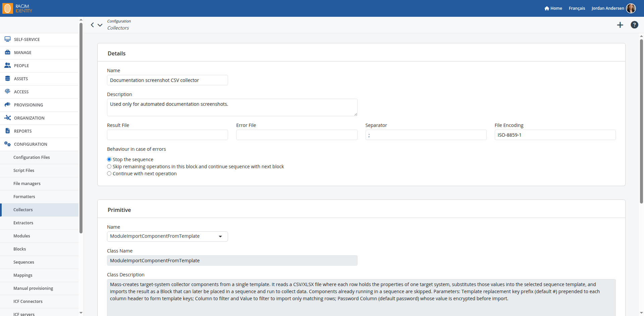Click the Result File input field
This screenshot has width=644, height=316.
click(x=167, y=135)
